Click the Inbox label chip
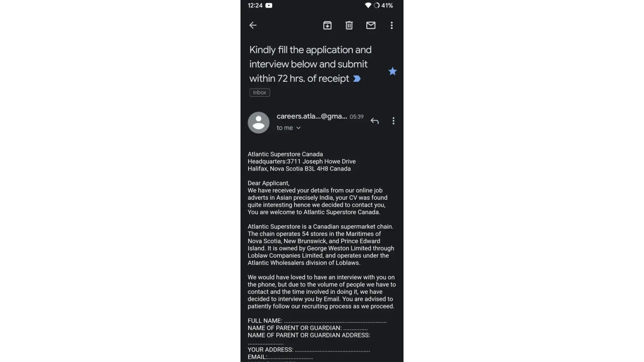 (260, 93)
